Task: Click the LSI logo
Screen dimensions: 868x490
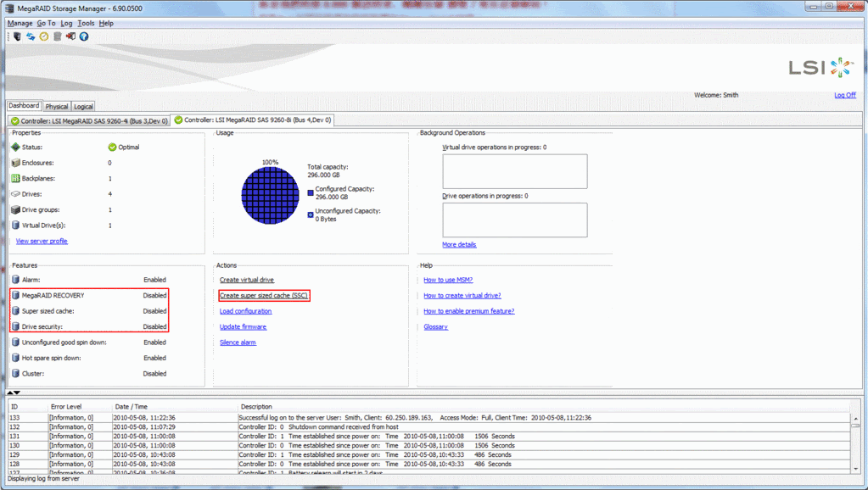Action: tap(821, 68)
